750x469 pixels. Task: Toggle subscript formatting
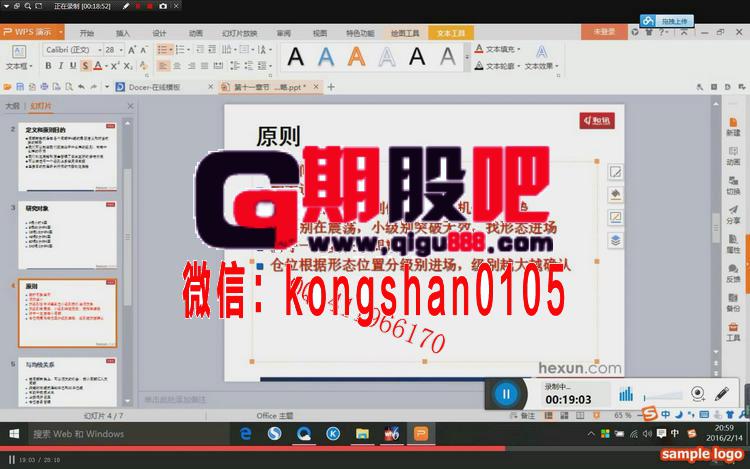click(128, 65)
